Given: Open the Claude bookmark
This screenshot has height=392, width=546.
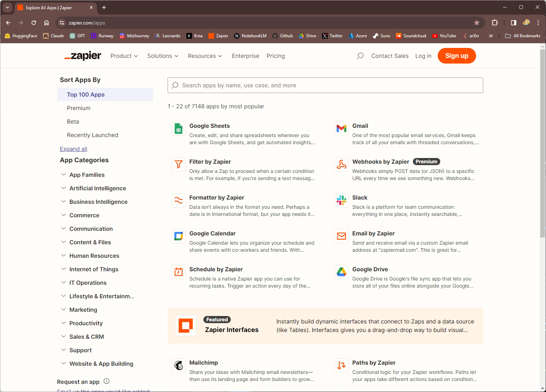Looking at the screenshot, I should click(54, 36).
